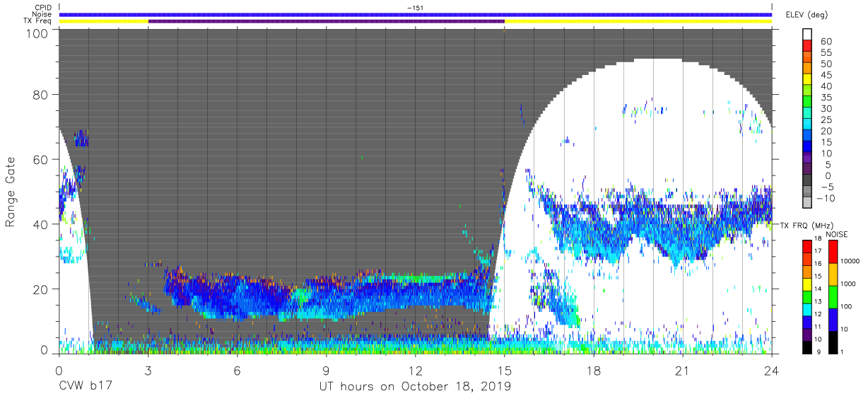
Task: Pick the orange 1000–10000 swatch in NOISE legend
Action: coord(832,274)
